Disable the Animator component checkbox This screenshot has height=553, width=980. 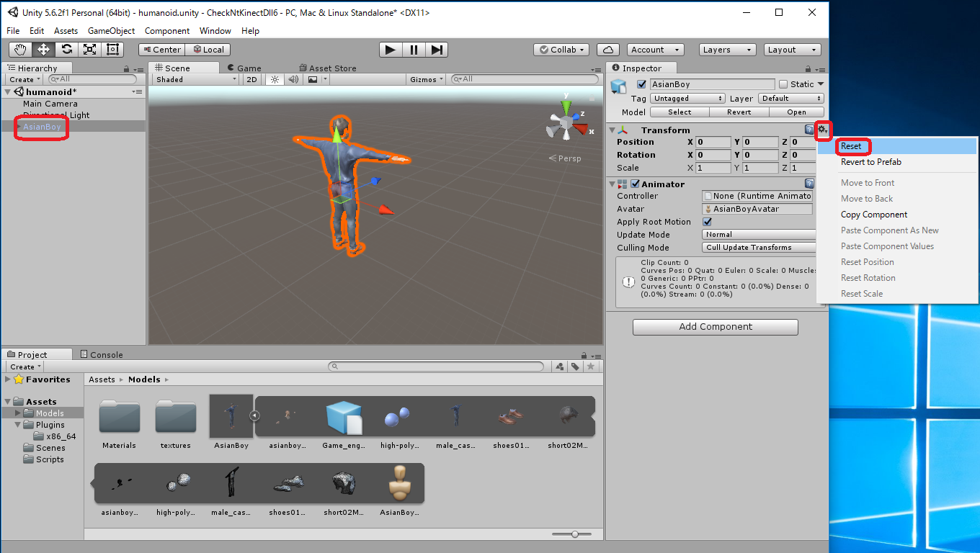point(635,184)
